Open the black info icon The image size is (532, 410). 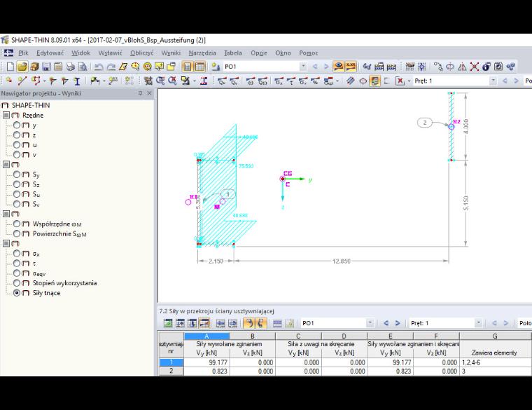pos(486,67)
